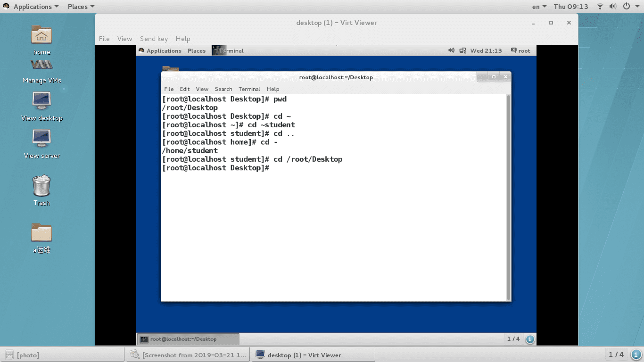Image resolution: width=644 pixels, height=362 pixels.
Task: Open the guest Applications menu
Action: pos(160,50)
